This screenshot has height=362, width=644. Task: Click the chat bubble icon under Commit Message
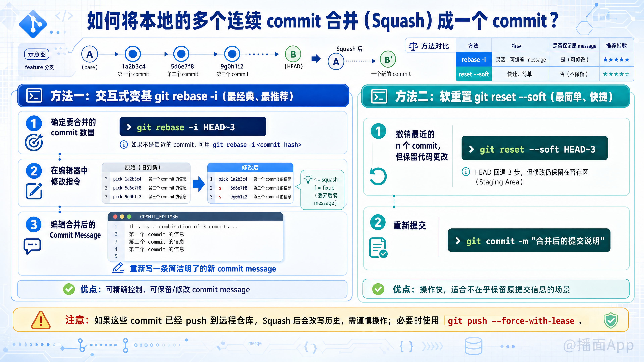tap(32, 246)
